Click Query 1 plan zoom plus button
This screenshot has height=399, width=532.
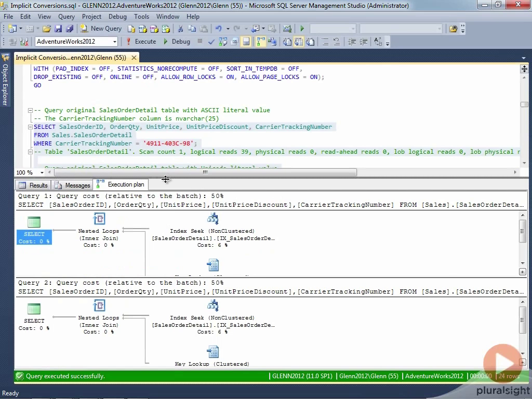coord(523,272)
